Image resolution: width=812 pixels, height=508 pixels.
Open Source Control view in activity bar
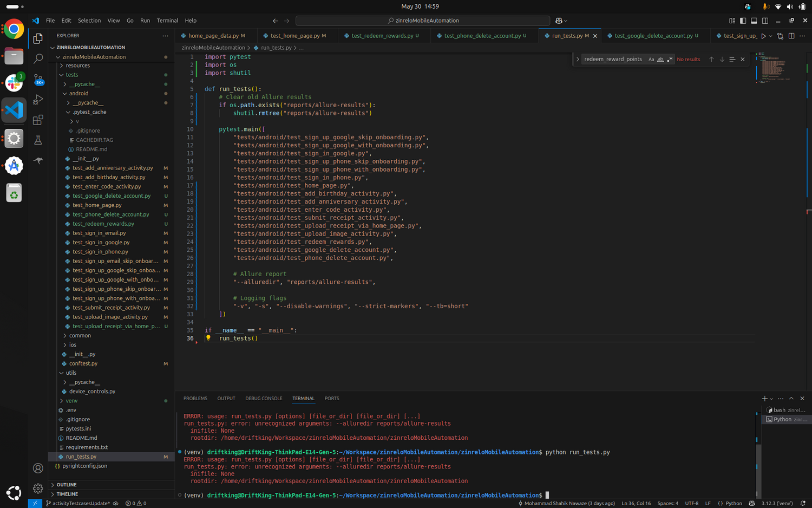38,79
